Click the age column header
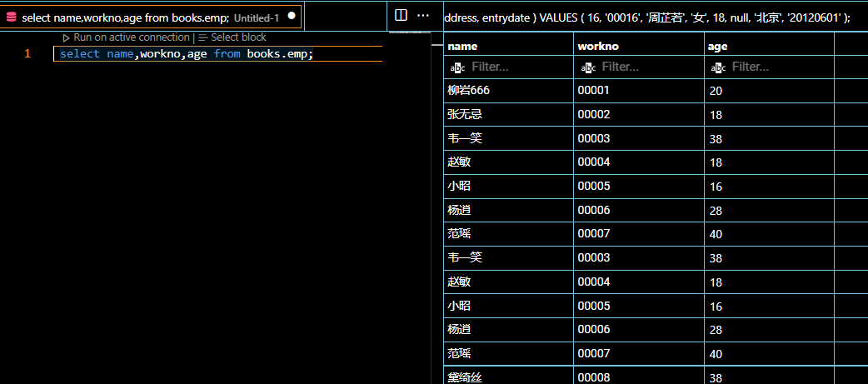868x384 pixels. (769, 47)
